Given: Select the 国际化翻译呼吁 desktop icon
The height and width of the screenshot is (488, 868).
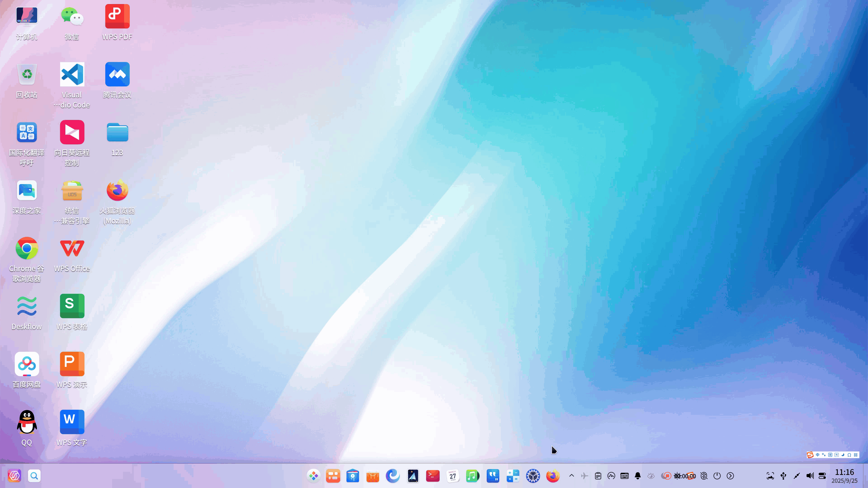Looking at the screenshot, I should pyautogui.click(x=27, y=132).
